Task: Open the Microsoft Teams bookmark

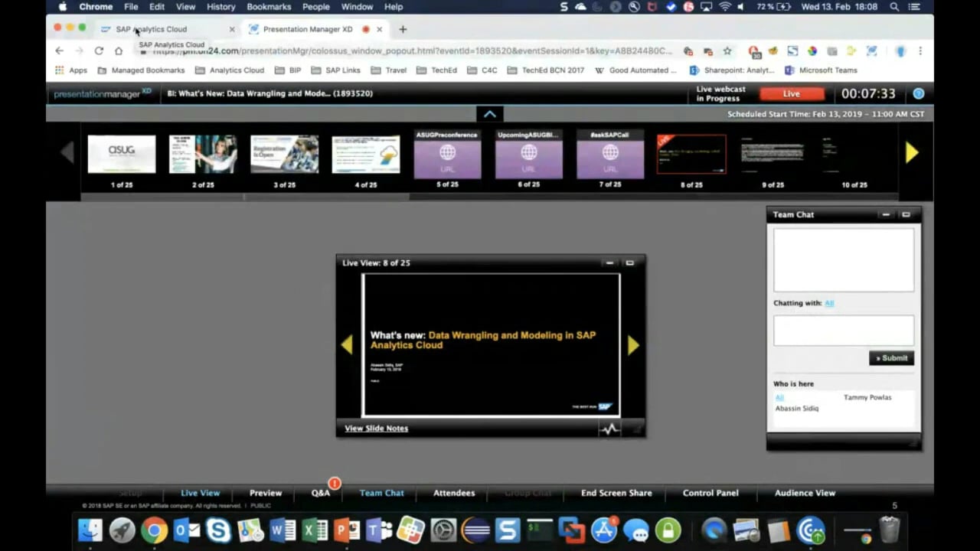Action: tap(821, 70)
